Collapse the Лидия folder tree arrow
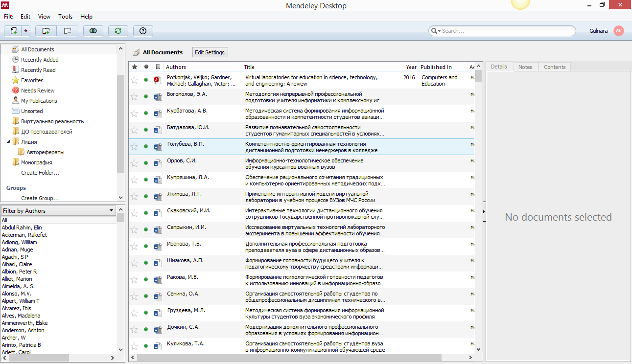 [x=8, y=142]
